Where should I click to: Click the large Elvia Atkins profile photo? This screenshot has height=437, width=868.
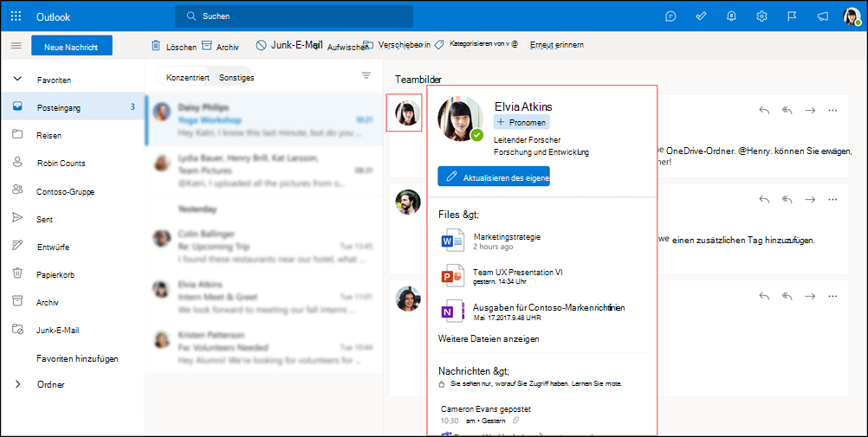[461, 119]
